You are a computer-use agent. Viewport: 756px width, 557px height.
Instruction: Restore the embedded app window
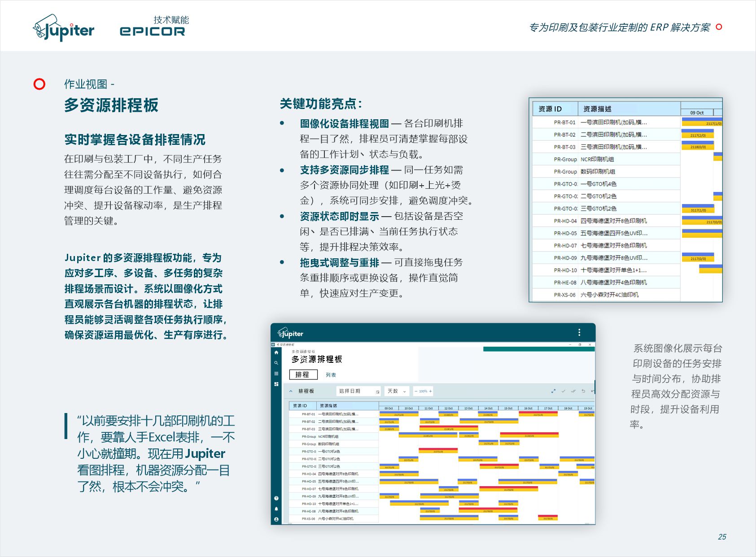coord(580,344)
